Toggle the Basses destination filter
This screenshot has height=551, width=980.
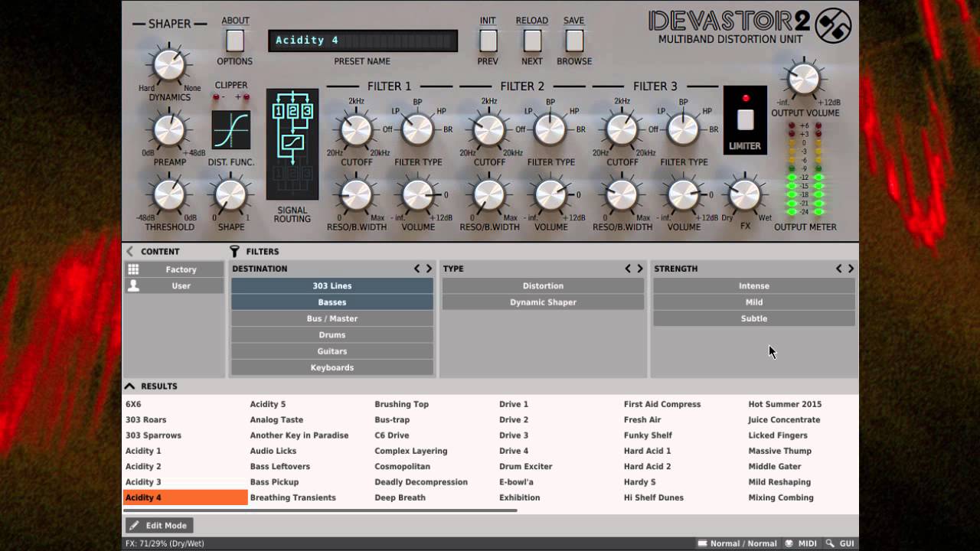point(332,302)
